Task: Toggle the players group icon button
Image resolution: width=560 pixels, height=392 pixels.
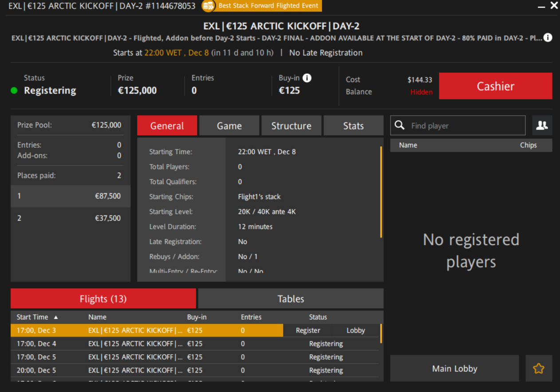Action: click(542, 125)
